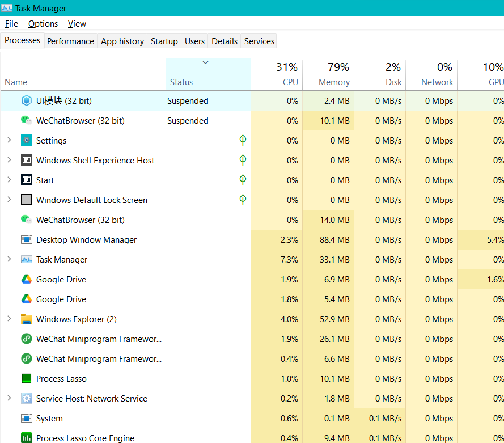Click the Suspended status of UI模块

(x=188, y=101)
